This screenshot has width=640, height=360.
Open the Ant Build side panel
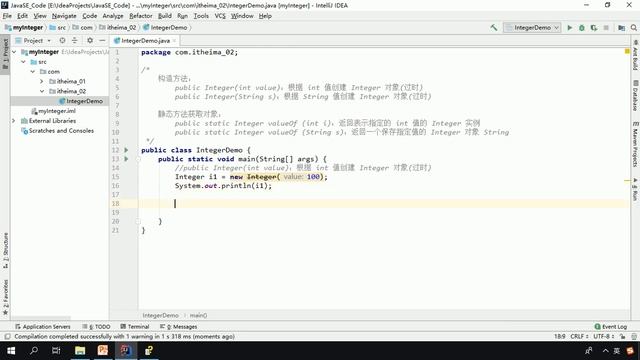tap(635, 55)
